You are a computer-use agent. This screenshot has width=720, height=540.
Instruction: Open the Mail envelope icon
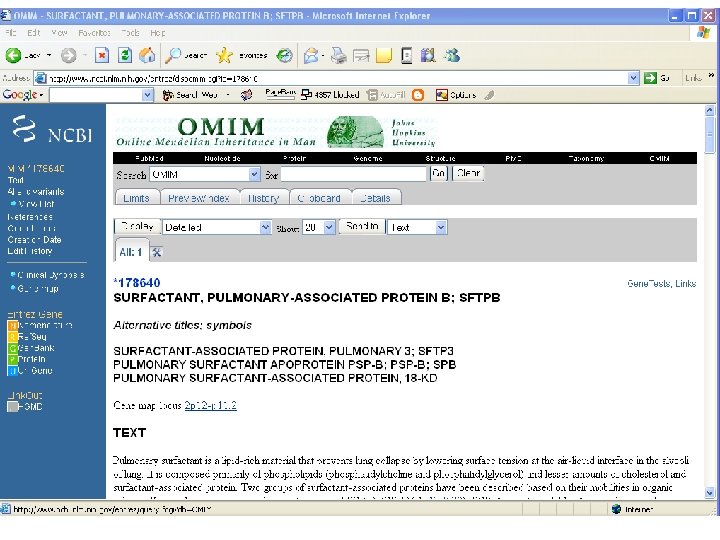(311, 56)
